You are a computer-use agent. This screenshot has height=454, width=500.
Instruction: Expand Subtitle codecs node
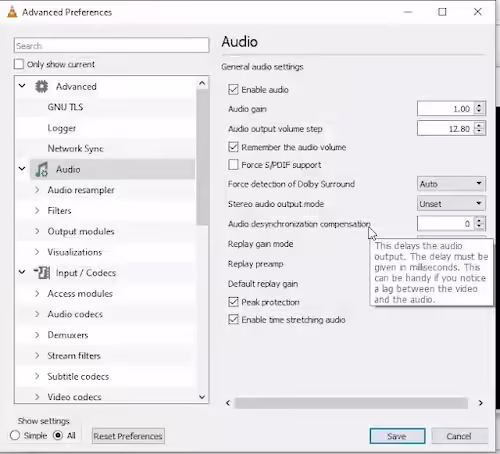(x=37, y=376)
